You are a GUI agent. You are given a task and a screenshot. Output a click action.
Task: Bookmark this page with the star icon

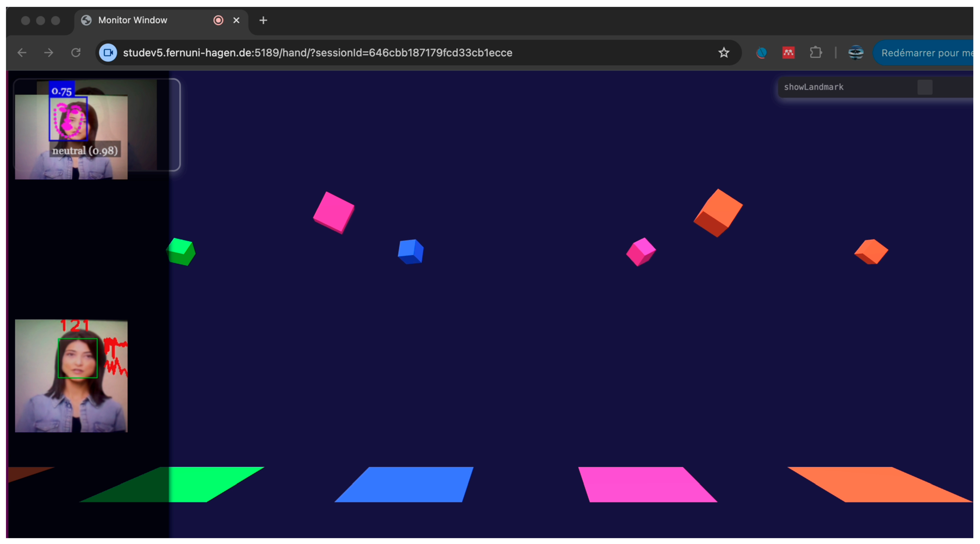[724, 53]
